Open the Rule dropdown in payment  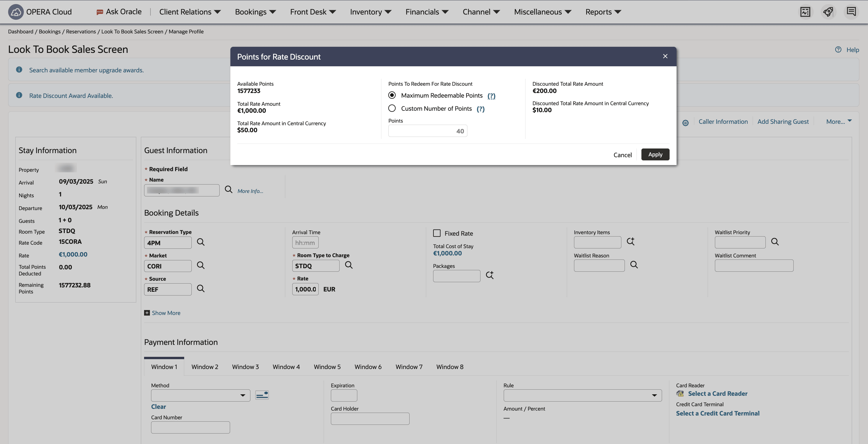pos(582,395)
